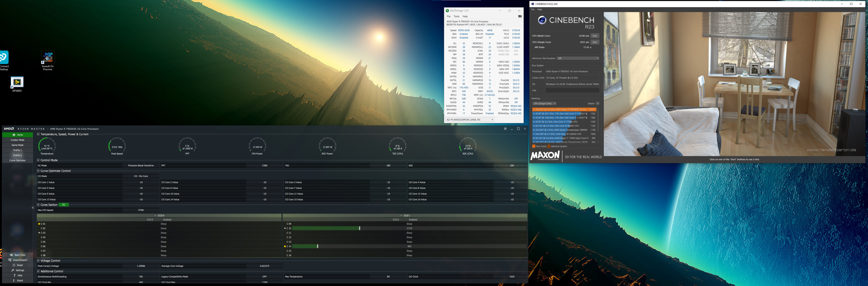868x286 pixels.
Task: Click the ZenTimings screenshot camera icon
Action: (x=520, y=16)
